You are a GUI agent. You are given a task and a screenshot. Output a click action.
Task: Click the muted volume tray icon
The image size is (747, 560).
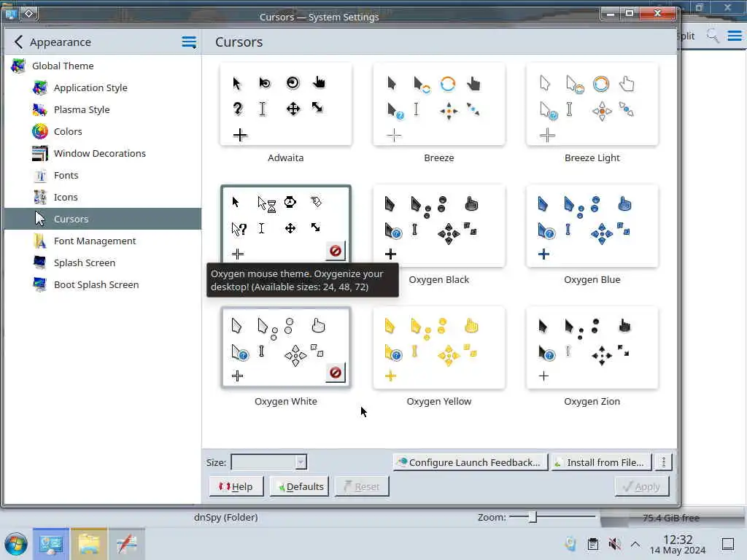click(614, 544)
